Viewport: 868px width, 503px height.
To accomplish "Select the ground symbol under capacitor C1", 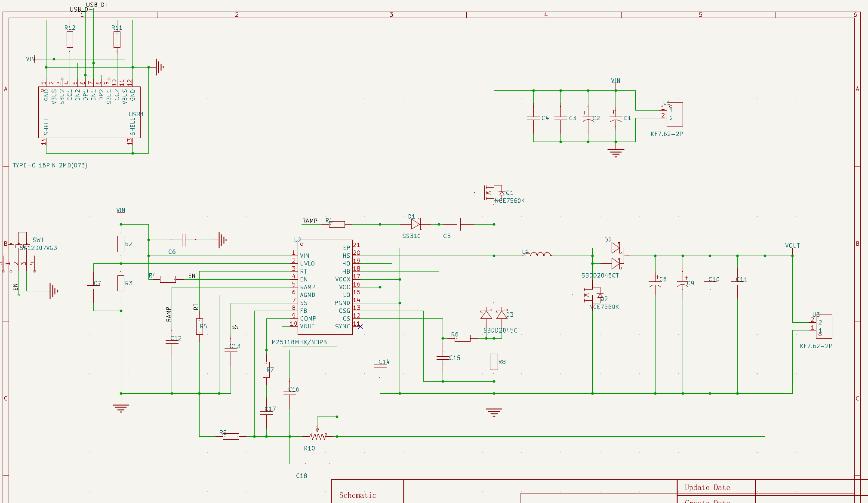I will coord(616,152).
